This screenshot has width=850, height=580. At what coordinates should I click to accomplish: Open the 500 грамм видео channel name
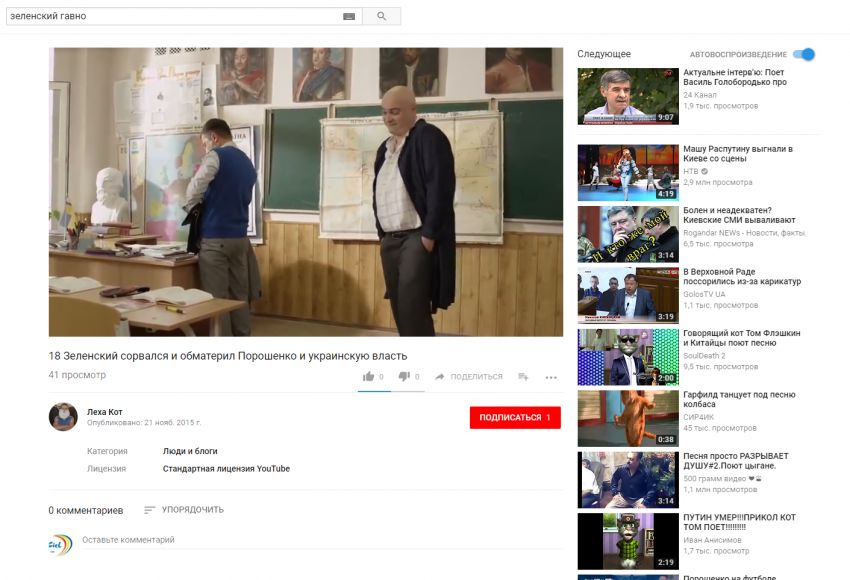[x=714, y=479]
